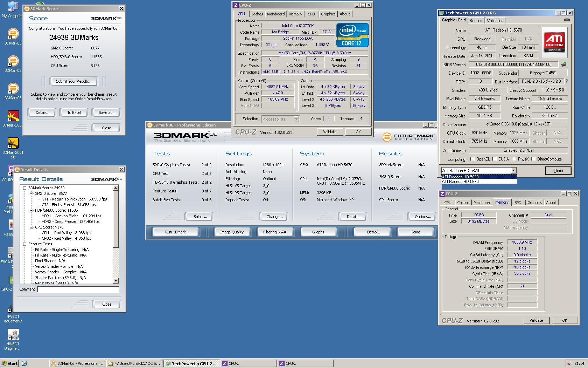Click the To Excel button
This screenshot has height=368, width=588.
coord(74,113)
